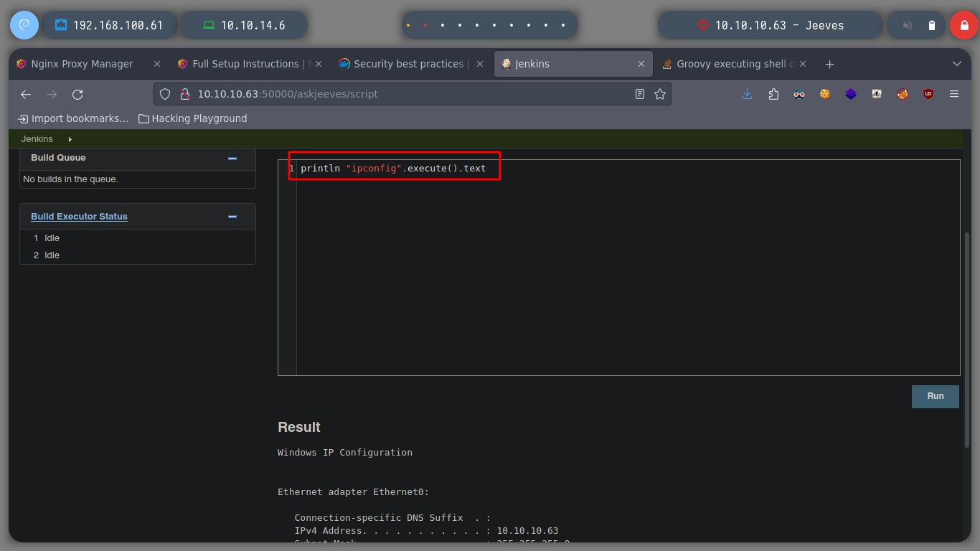Toggle reader view icon in address bar

click(x=640, y=94)
